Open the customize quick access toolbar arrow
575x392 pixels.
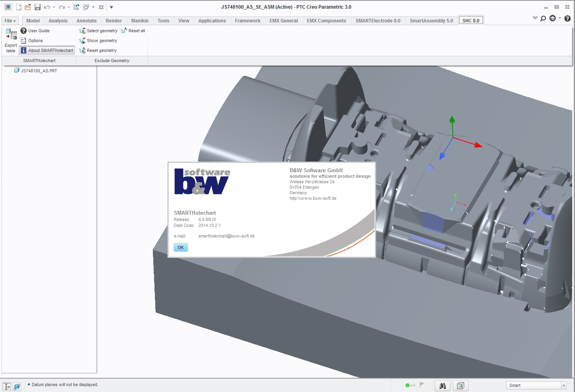[x=111, y=7]
